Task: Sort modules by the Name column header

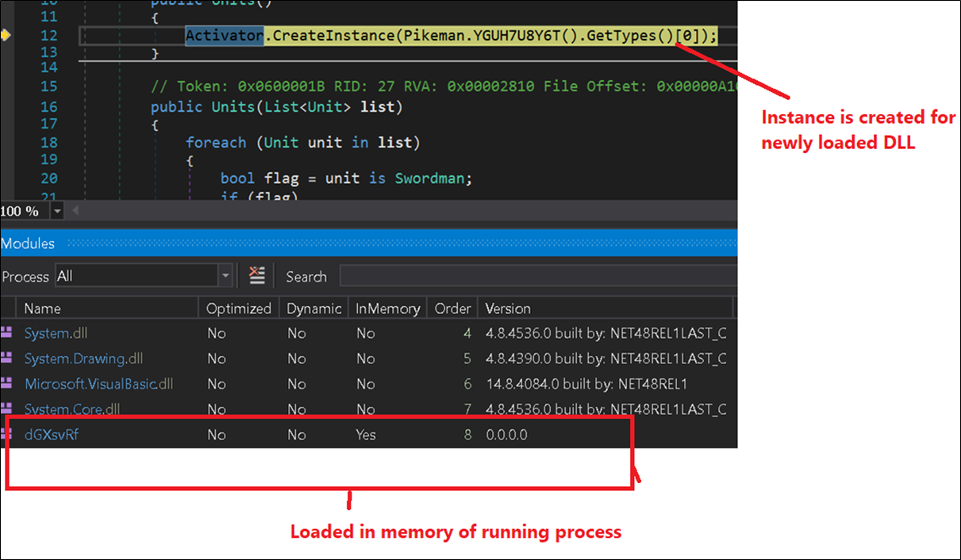Action: point(43,309)
